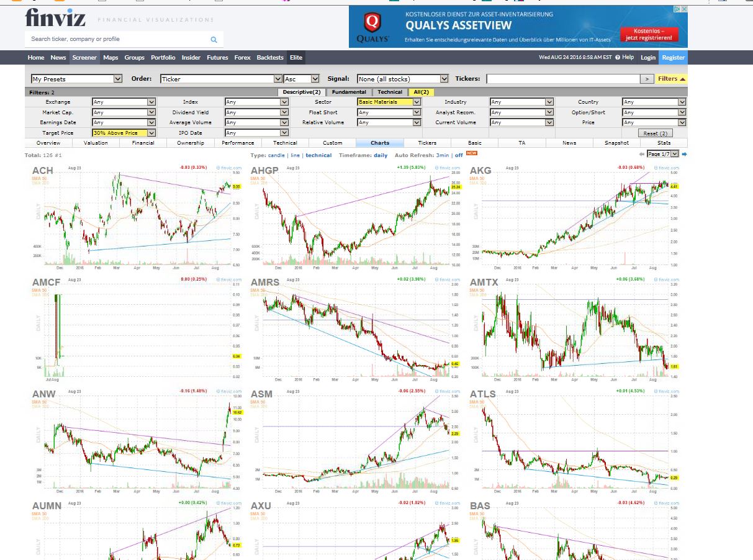The height and width of the screenshot is (560, 753).
Task: Expand the Industry filter dropdown
Action: coord(521,102)
